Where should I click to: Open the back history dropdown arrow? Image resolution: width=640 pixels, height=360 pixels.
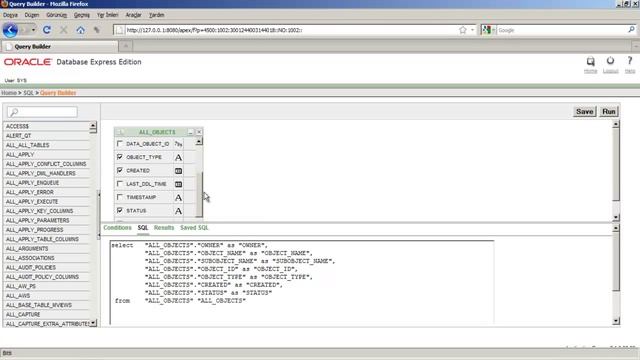(33, 30)
